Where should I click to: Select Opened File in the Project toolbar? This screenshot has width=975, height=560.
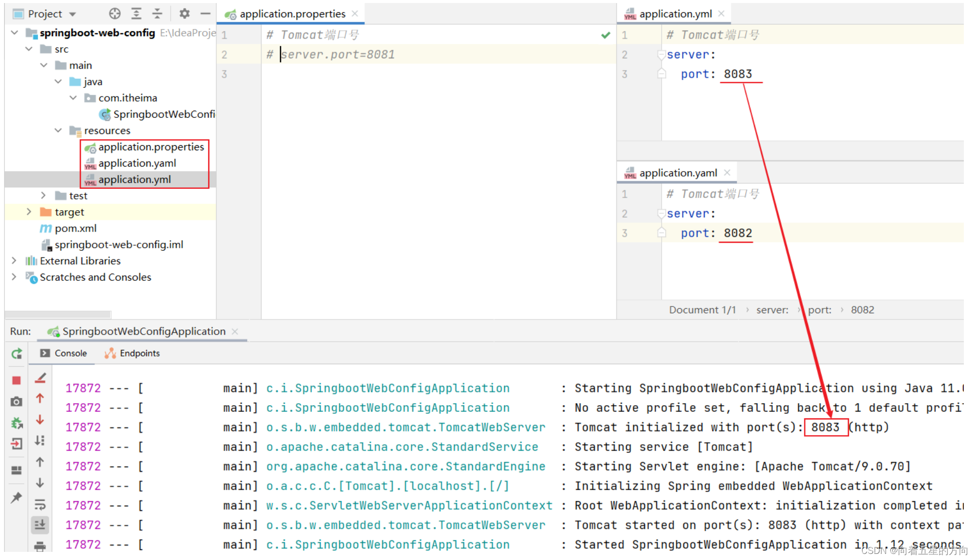point(115,14)
